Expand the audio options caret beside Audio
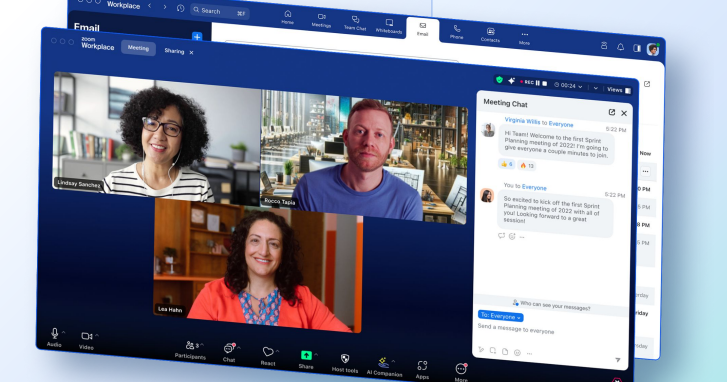This screenshot has width=727, height=382. (x=64, y=332)
